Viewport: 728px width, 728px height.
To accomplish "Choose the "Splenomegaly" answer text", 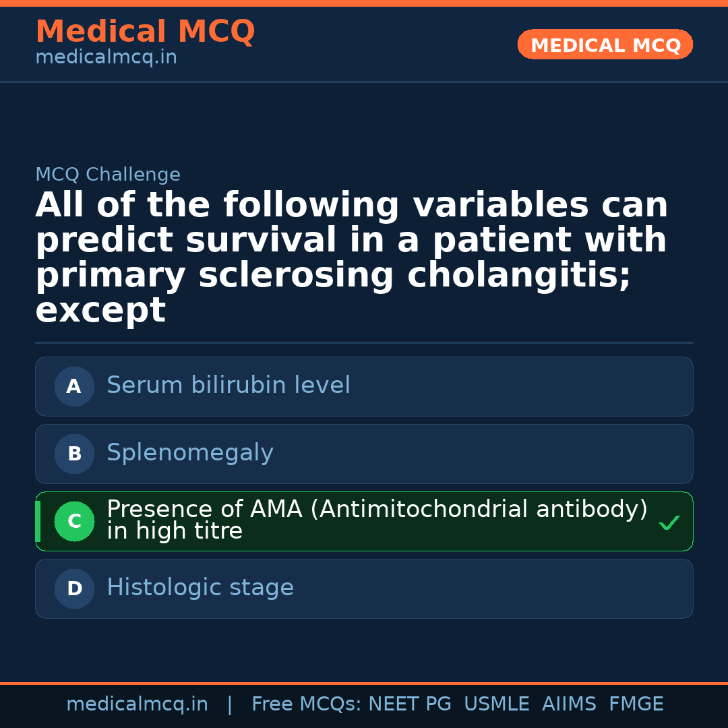I will [x=190, y=453].
